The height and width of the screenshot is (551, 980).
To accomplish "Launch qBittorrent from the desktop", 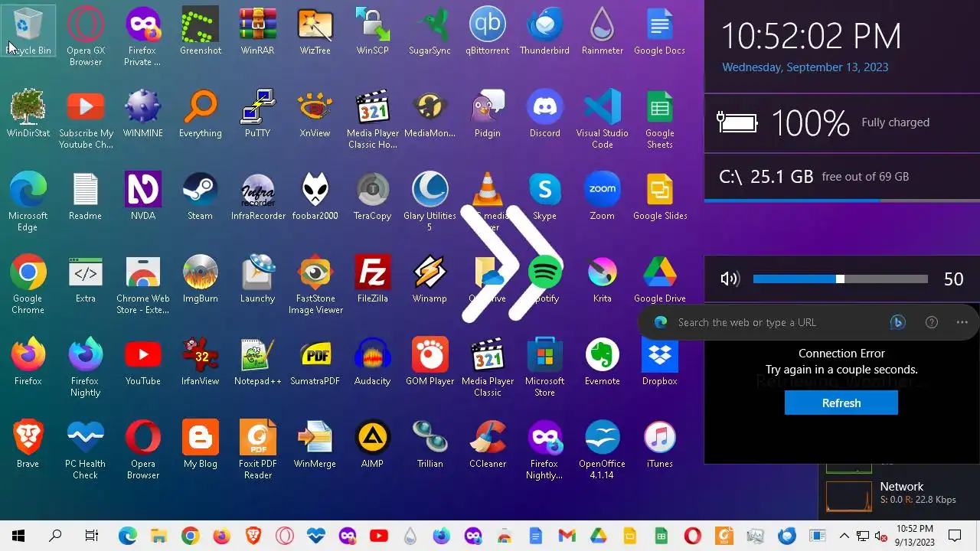I will (x=488, y=31).
